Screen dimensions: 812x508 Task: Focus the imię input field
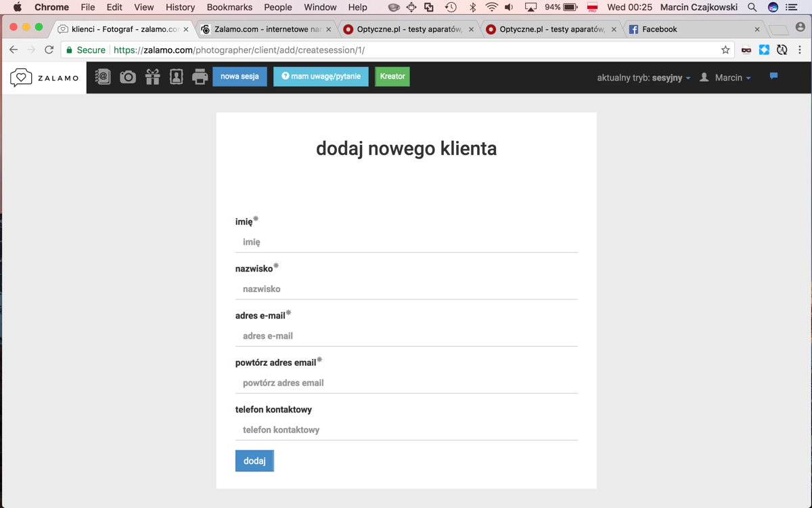click(x=407, y=242)
